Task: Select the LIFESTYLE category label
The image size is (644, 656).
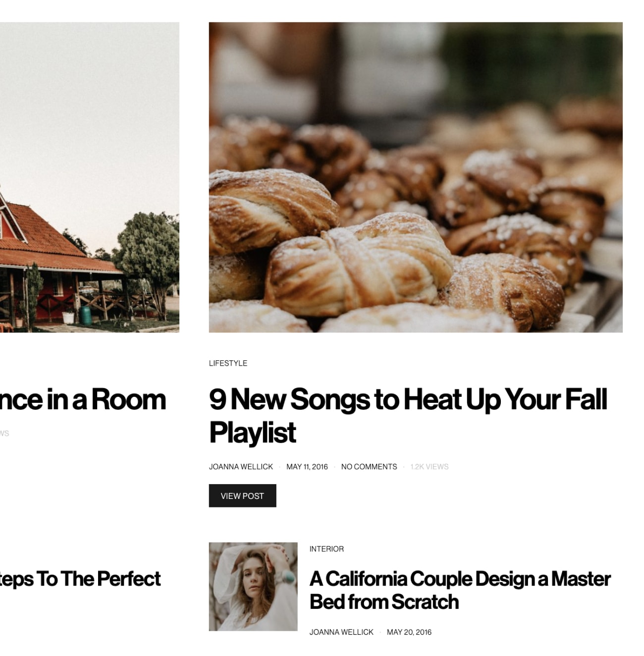Action: [x=228, y=363]
